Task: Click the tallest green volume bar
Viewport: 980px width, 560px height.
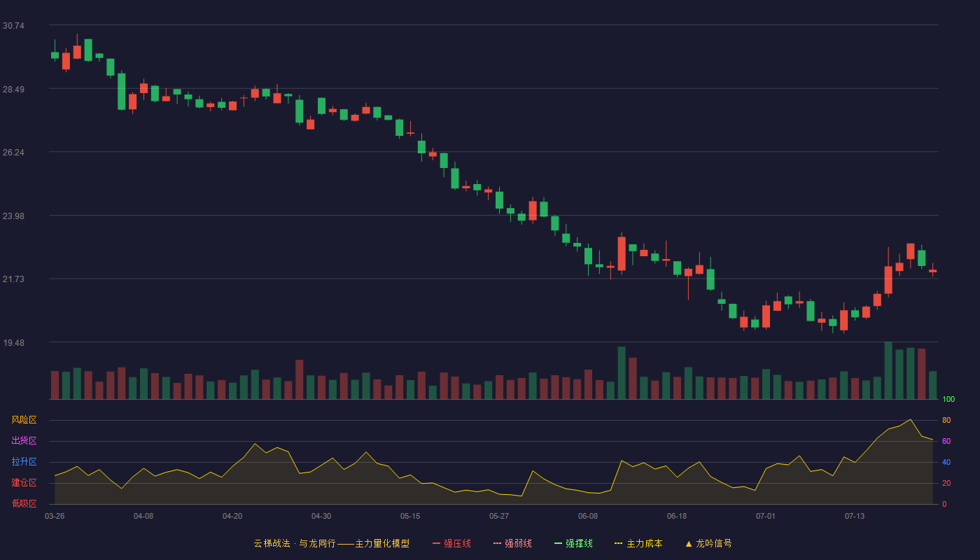Action: coord(888,370)
